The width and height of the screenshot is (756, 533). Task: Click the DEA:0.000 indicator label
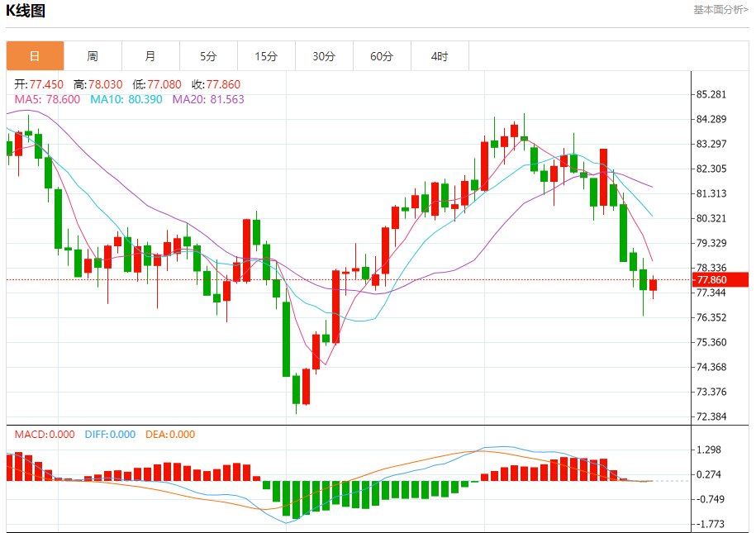[170, 435]
